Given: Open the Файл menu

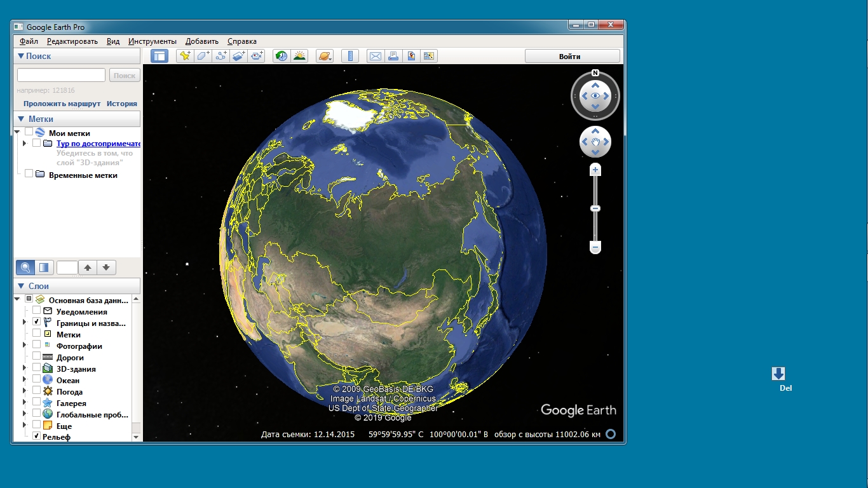Looking at the screenshot, I should pyautogui.click(x=29, y=41).
